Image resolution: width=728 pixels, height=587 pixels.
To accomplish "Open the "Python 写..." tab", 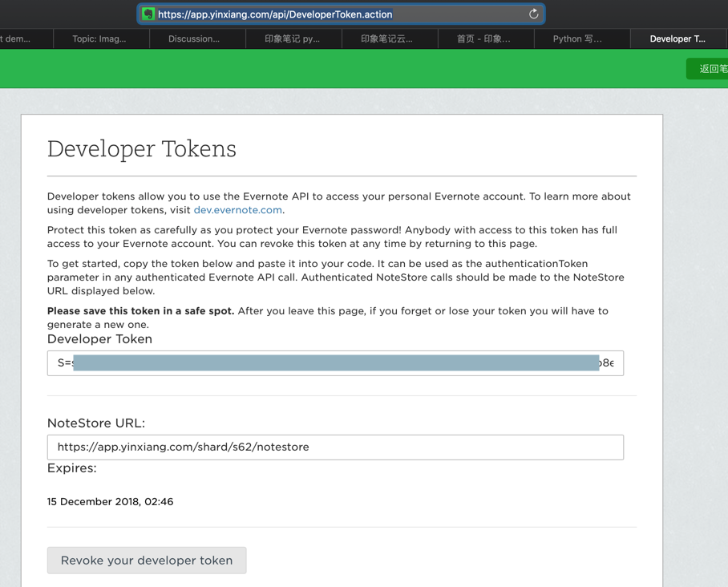I will coord(577,38).
